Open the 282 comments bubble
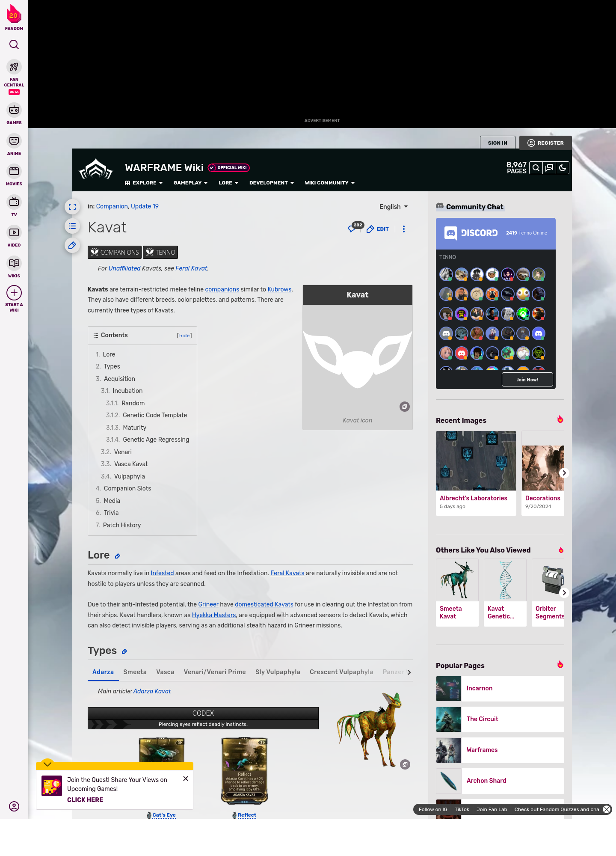This screenshot has width=616, height=856. (x=355, y=227)
